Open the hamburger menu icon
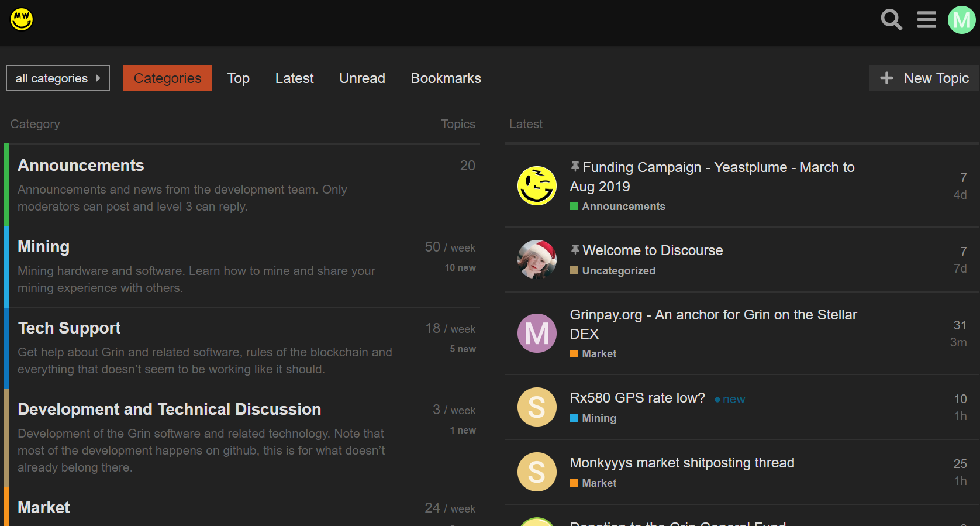The image size is (980, 526). pos(926,20)
